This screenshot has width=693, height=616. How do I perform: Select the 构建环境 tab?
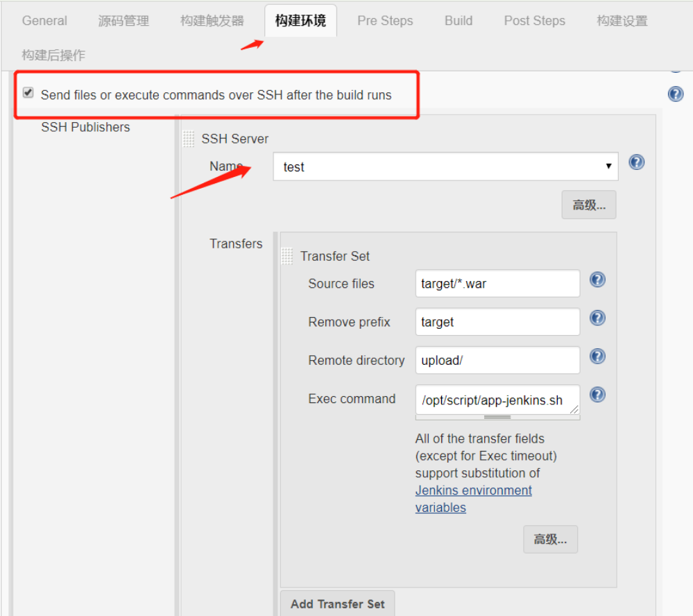300,21
